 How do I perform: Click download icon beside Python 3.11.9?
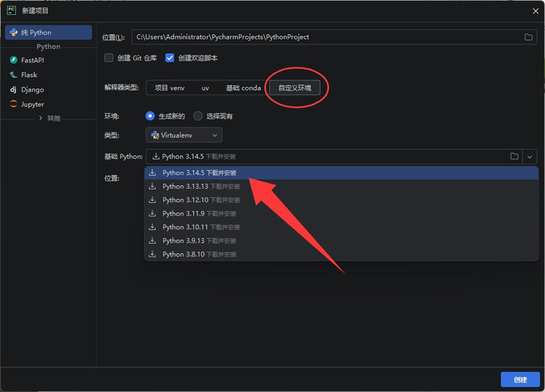point(152,213)
